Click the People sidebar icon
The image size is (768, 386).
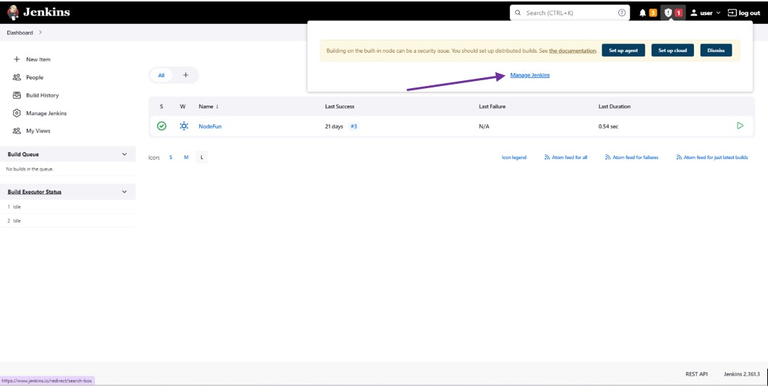click(17, 77)
